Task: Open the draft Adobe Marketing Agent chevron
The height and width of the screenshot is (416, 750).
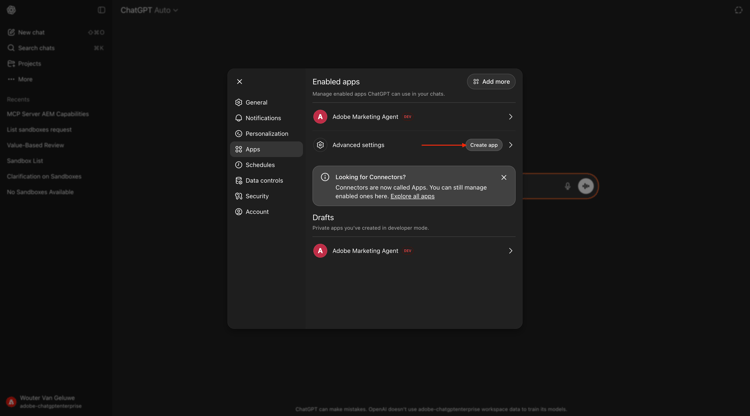Action: click(x=510, y=251)
